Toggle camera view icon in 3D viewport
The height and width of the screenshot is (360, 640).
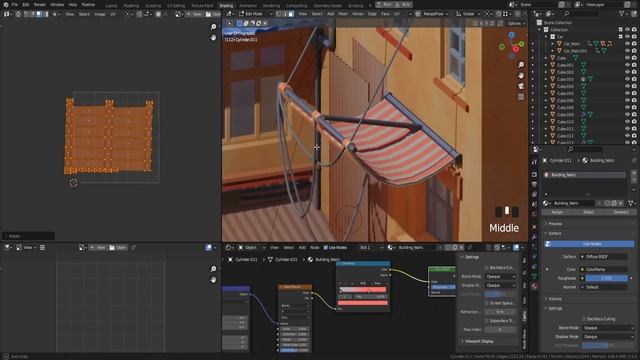(x=521, y=86)
